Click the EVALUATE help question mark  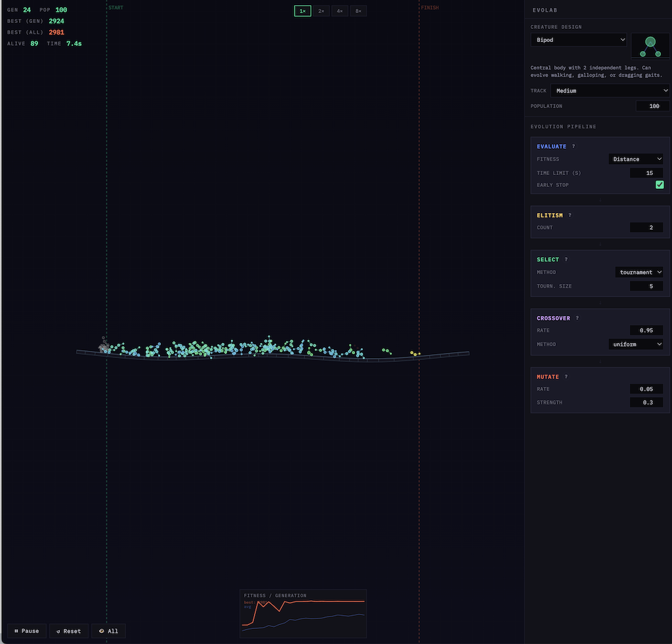pyautogui.click(x=574, y=146)
